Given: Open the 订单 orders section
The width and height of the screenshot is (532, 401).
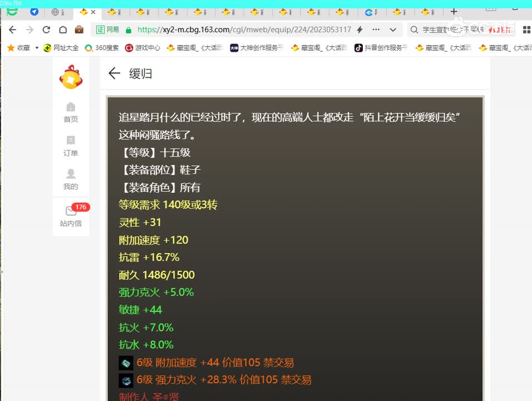Looking at the screenshot, I should 71,146.
